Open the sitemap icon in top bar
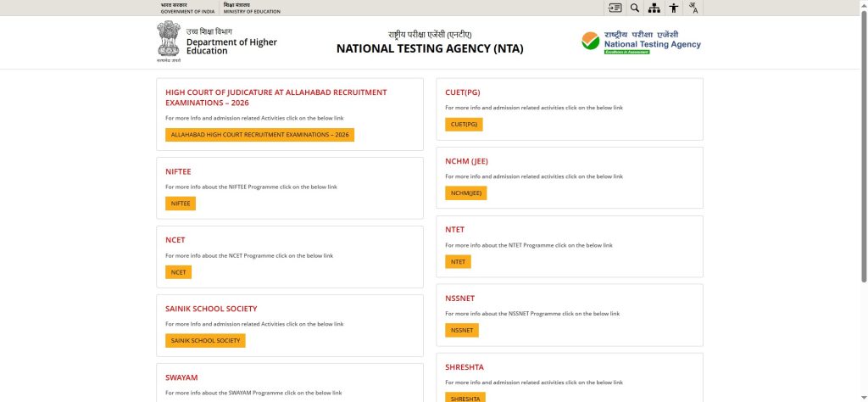 654,8
